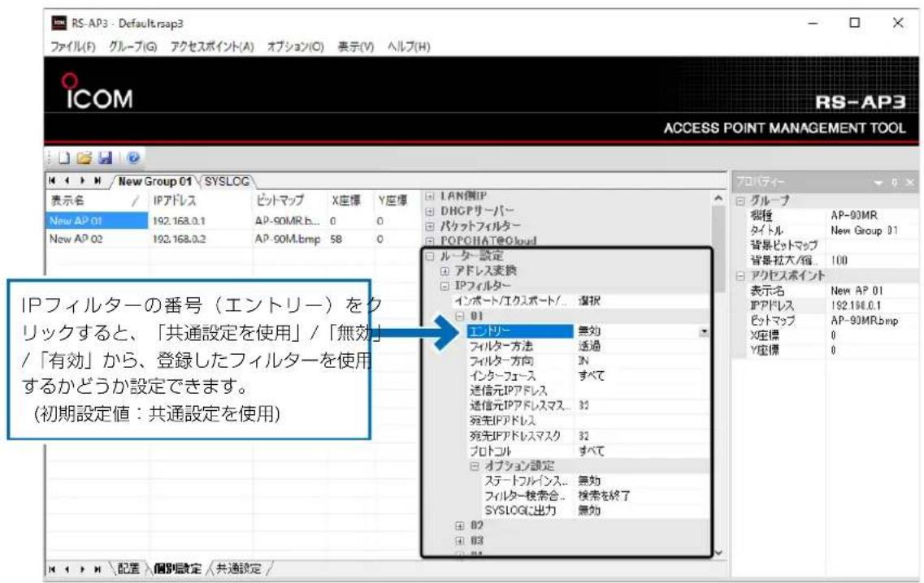Toggle auto-hide pin on プロパティー panel

pyautogui.click(x=895, y=183)
